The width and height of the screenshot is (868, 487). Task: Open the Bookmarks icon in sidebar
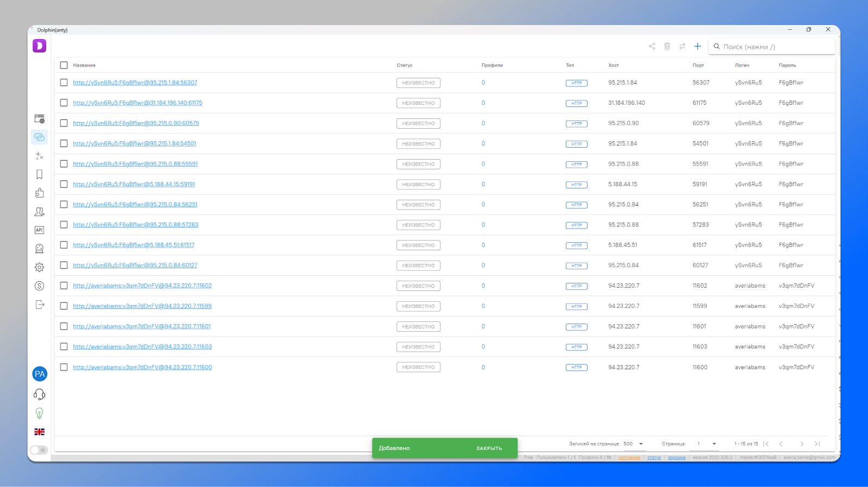40,174
